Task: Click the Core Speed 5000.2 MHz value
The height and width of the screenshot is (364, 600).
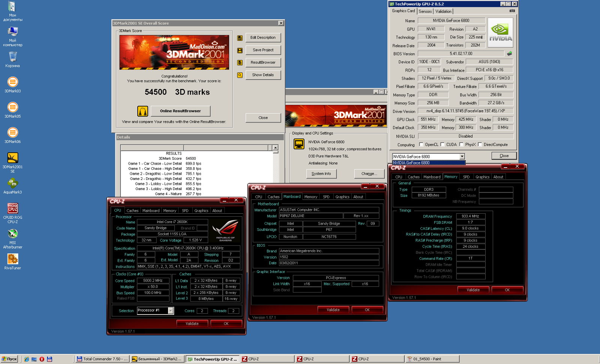Action: pos(153,281)
